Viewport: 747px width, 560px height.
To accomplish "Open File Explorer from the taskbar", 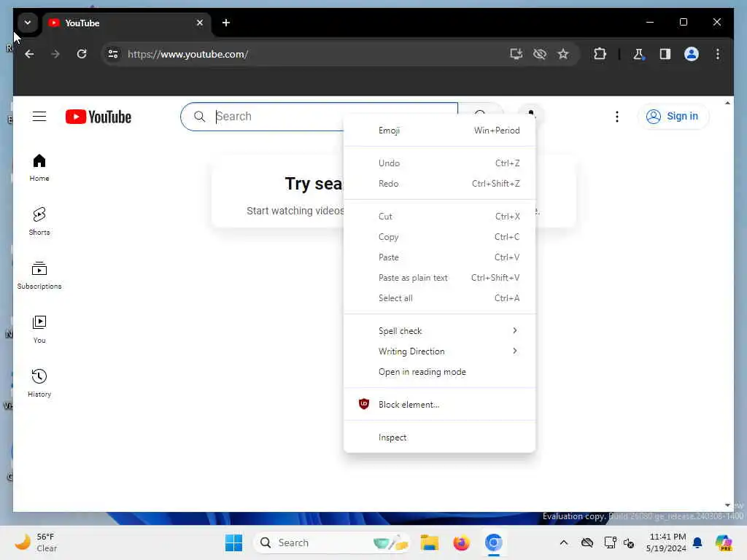I will 429,542.
